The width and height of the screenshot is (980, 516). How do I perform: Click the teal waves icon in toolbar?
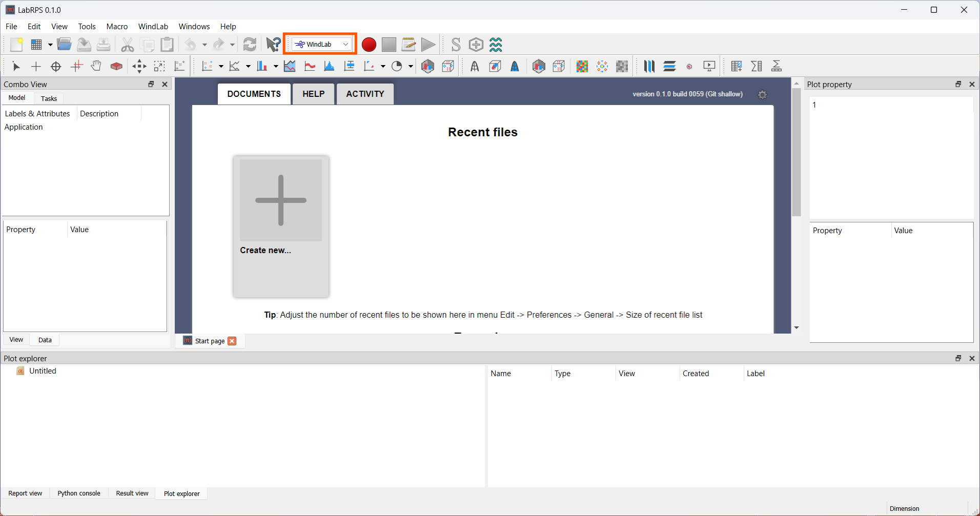click(x=496, y=45)
